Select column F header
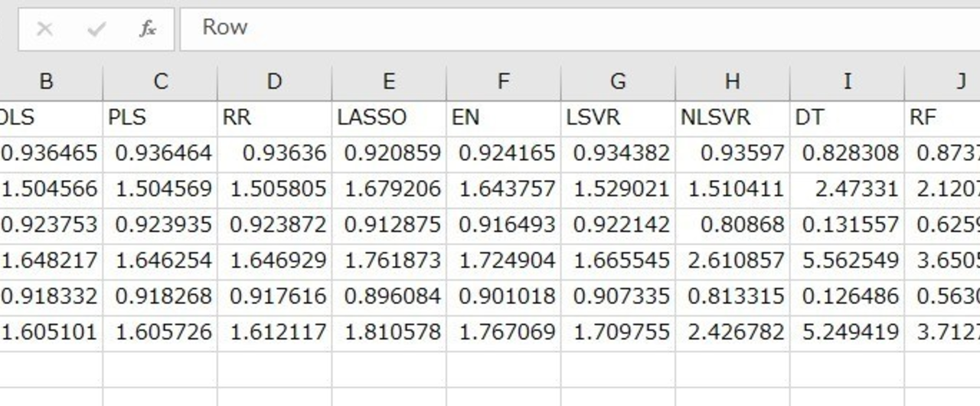 pos(504,81)
